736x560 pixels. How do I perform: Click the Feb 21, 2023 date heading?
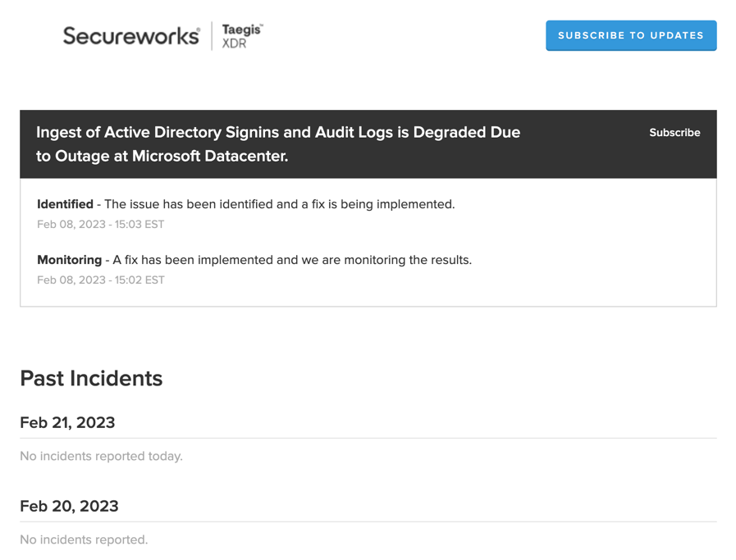point(67,422)
